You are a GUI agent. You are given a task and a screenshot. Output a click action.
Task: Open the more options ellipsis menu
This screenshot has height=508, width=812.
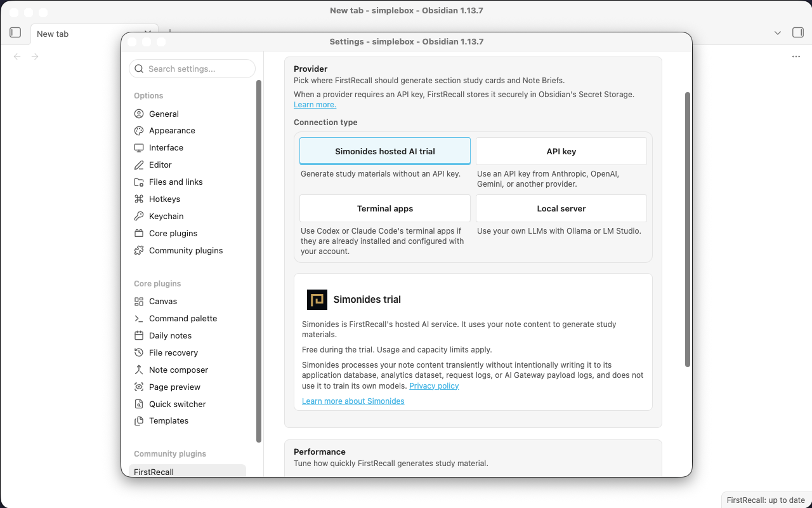tap(796, 57)
